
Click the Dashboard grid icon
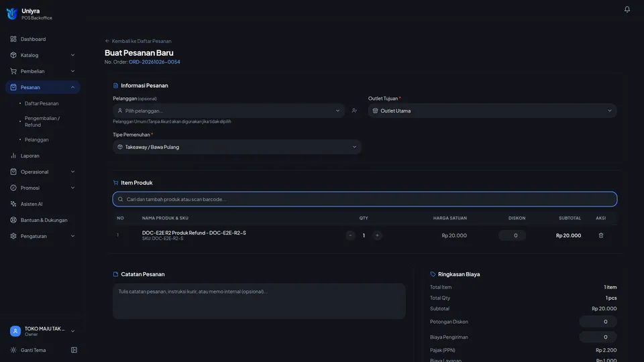[13, 39]
